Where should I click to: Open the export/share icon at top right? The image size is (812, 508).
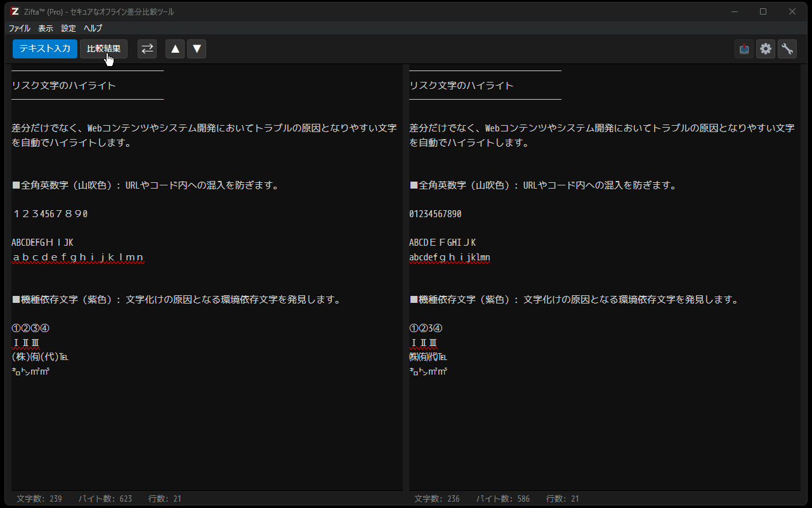tap(743, 49)
